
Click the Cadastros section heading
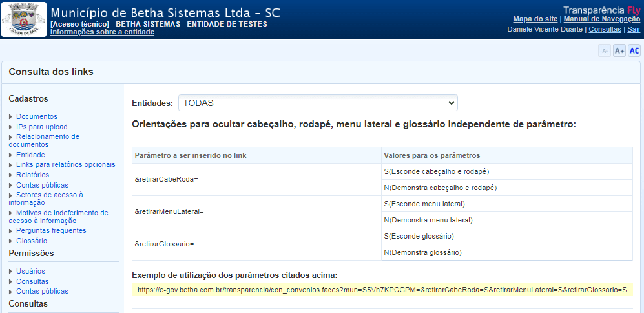click(28, 99)
